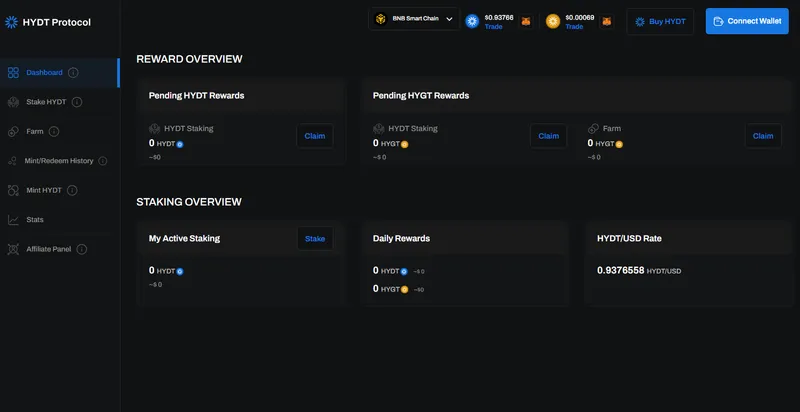Click the orange HYGT token icon in header

coord(553,21)
